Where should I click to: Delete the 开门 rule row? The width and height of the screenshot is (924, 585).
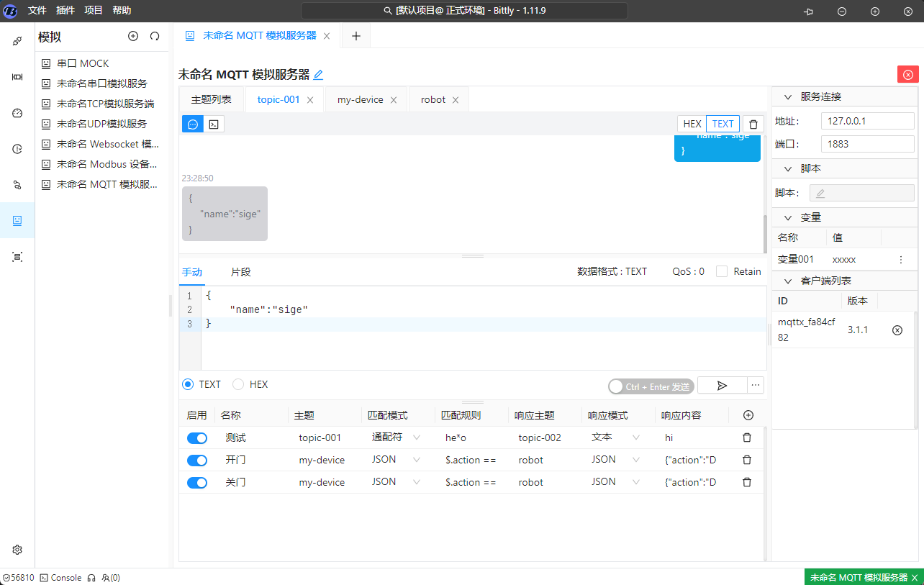click(x=746, y=460)
